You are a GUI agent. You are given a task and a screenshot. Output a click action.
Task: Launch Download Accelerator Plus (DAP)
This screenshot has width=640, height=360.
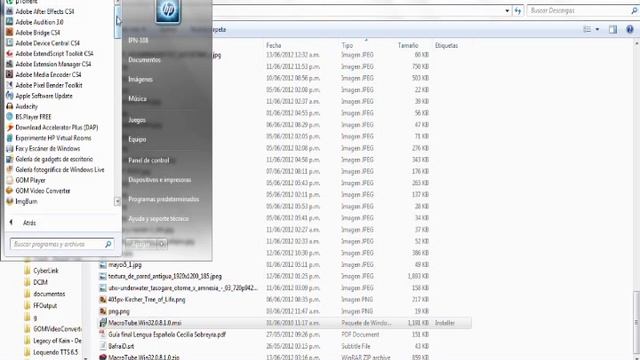[x=52, y=127]
